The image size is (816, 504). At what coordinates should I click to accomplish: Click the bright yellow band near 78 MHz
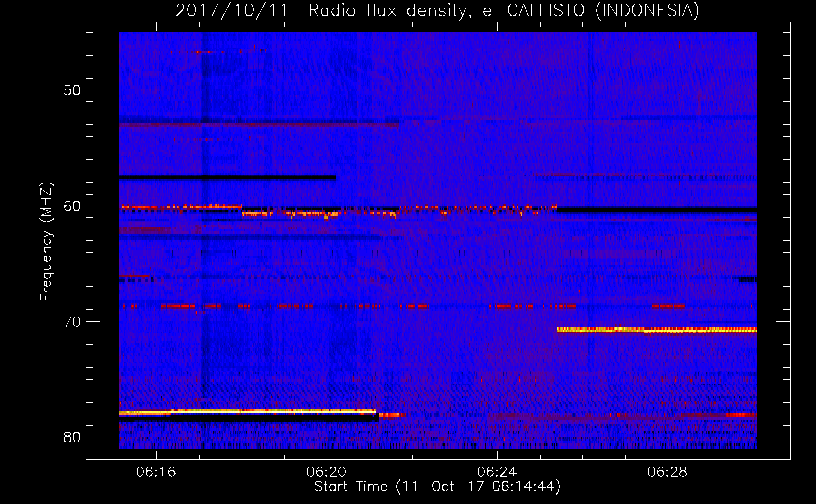(x=247, y=412)
